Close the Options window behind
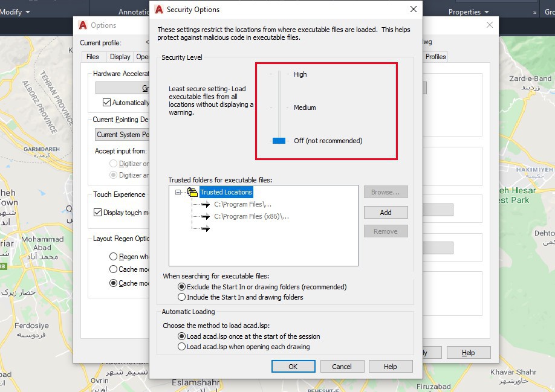This screenshot has height=392, width=555. pyautogui.click(x=490, y=25)
